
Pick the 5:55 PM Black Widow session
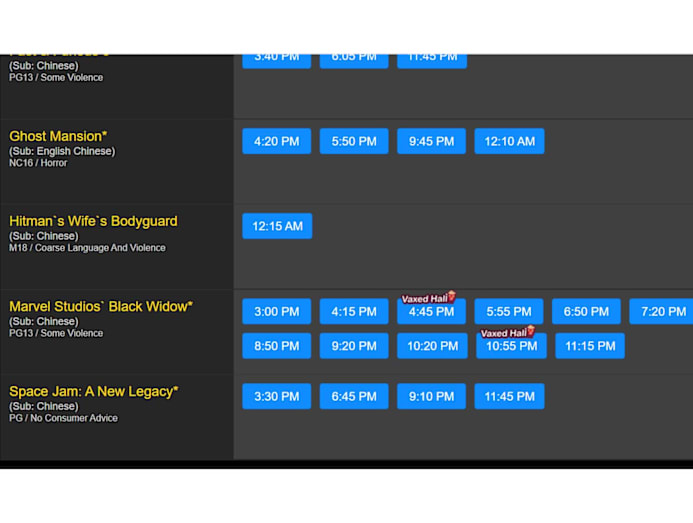point(509,312)
